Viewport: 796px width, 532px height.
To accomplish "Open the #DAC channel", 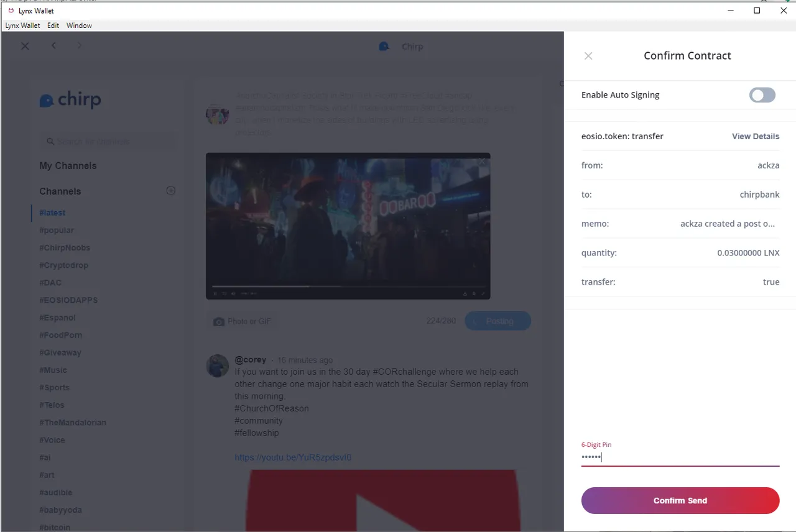I will point(50,282).
